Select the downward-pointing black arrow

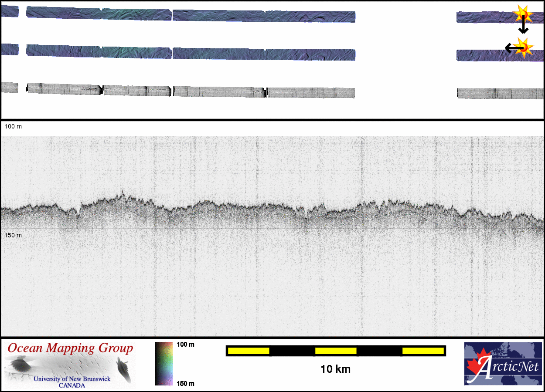click(x=523, y=27)
